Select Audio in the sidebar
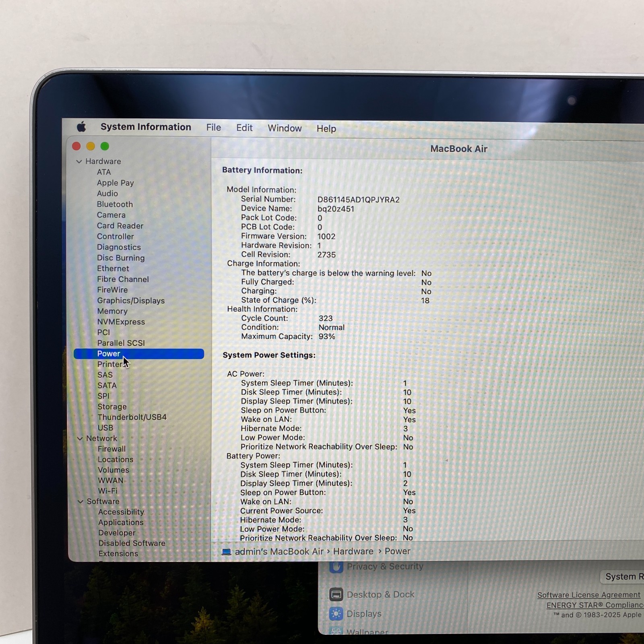 [x=107, y=194]
